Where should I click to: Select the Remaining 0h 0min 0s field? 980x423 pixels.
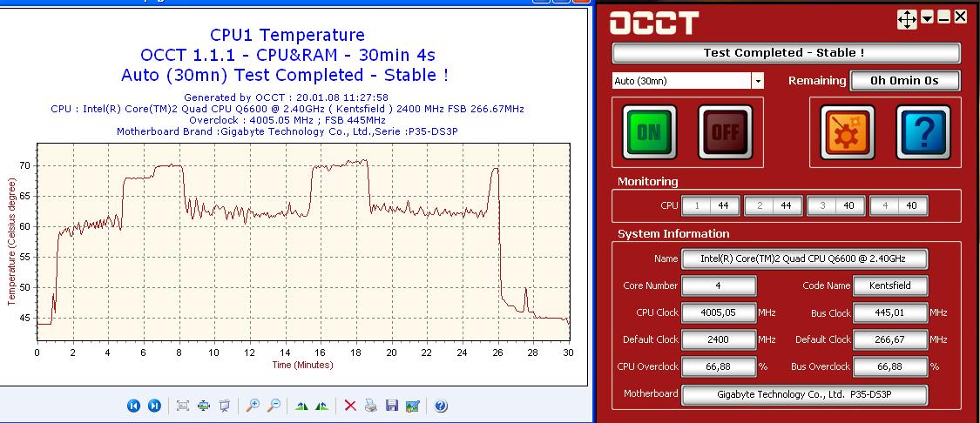[904, 81]
